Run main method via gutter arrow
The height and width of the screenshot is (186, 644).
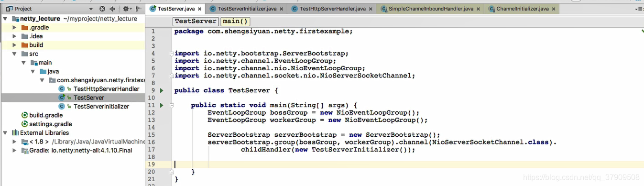click(x=162, y=105)
